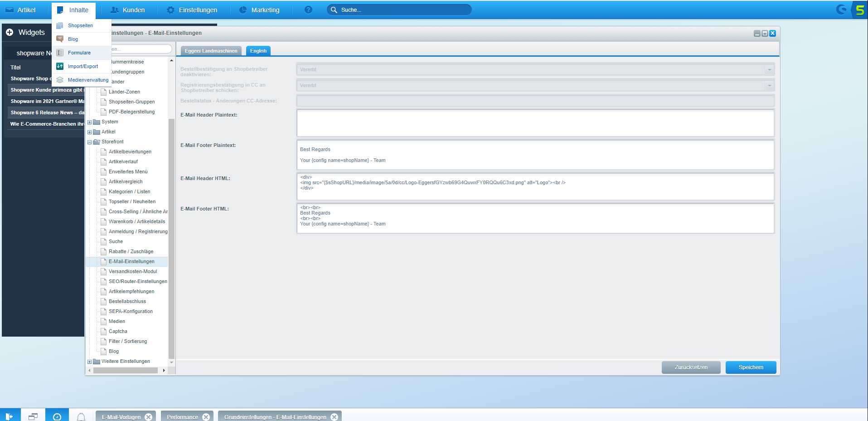The image size is (868, 421).
Task: Click the Zurücksetzen button
Action: coord(691,367)
